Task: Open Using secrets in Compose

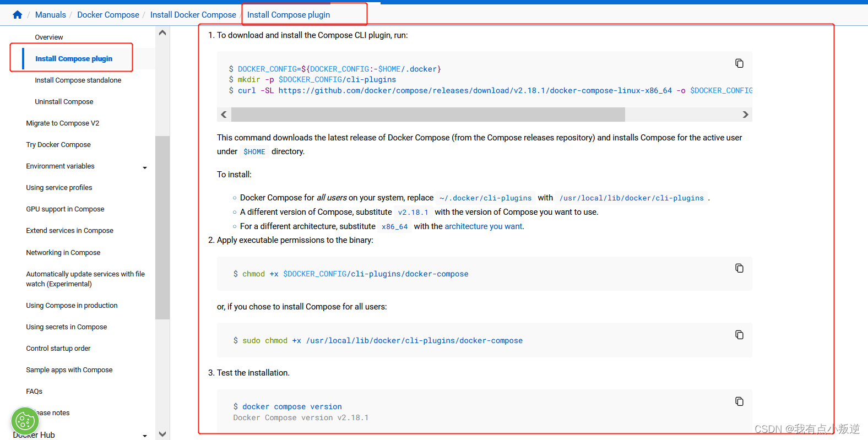Action: [x=67, y=327]
